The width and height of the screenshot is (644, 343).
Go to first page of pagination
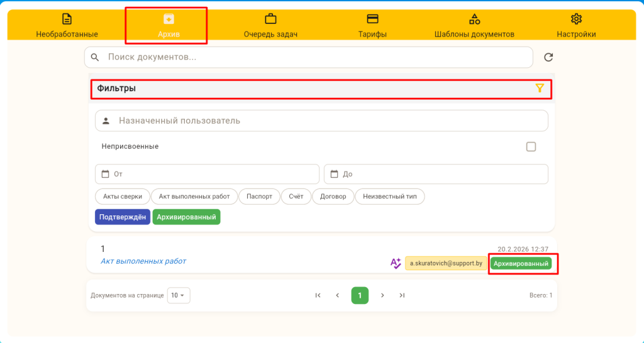coord(318,295)
